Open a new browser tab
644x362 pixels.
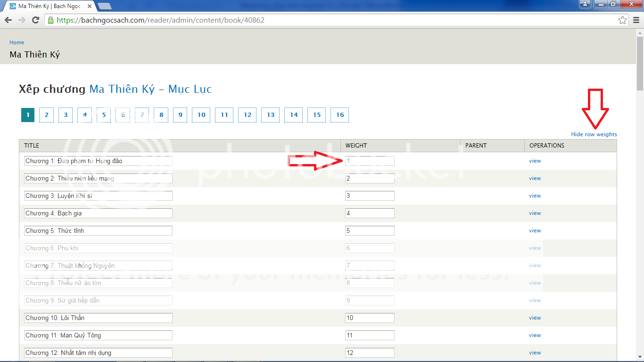click(x=104, y=6)
